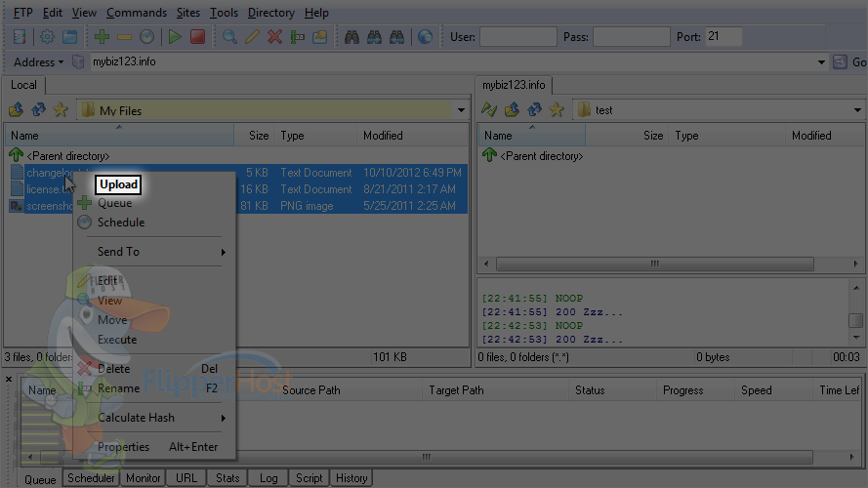
Task: Click the remote disconnect plug icon
Action: (489, 109)
